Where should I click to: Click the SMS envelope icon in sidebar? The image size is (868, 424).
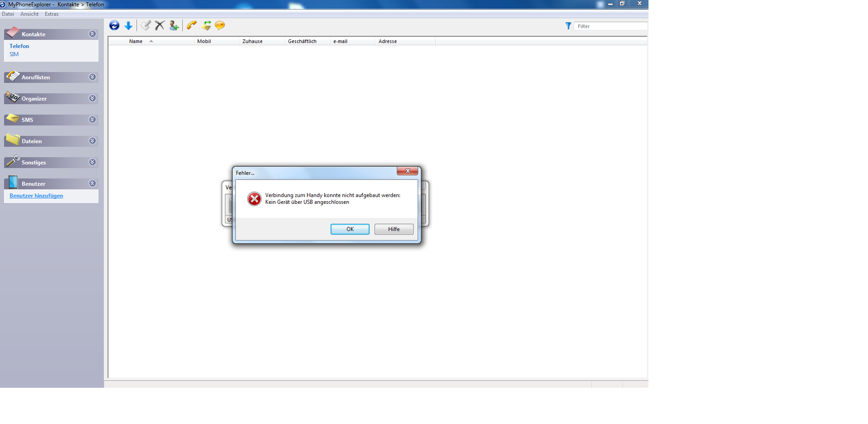click(13, 118)
